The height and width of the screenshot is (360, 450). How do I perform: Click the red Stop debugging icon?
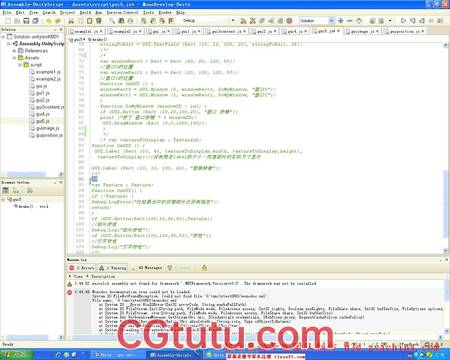[x=289, y=21]
